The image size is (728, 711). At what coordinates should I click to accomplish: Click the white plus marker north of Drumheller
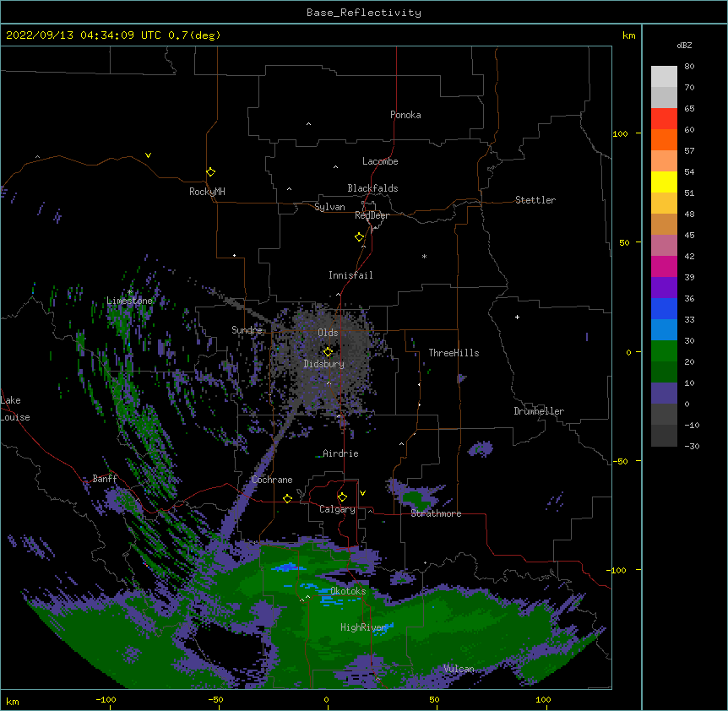[517, 317]
